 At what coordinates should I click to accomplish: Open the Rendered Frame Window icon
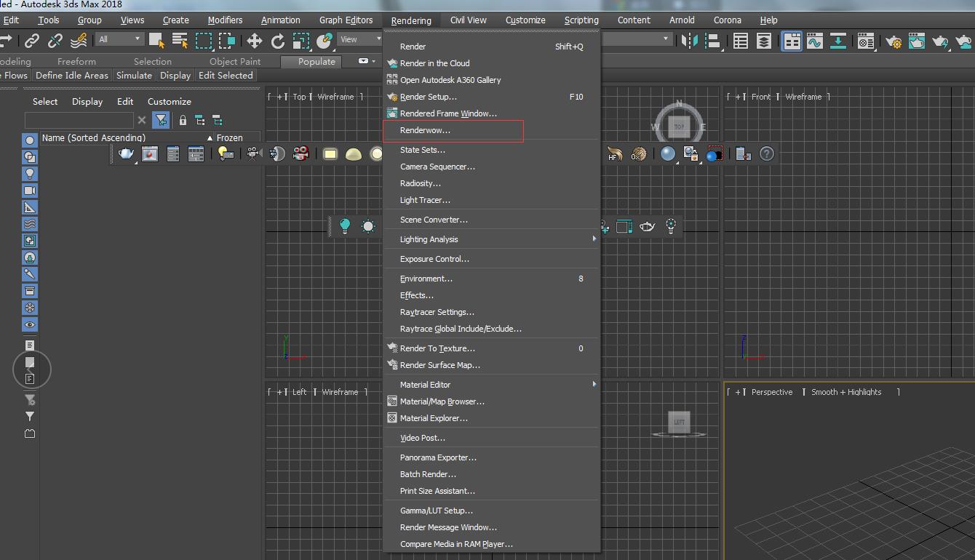pos(917,41)
